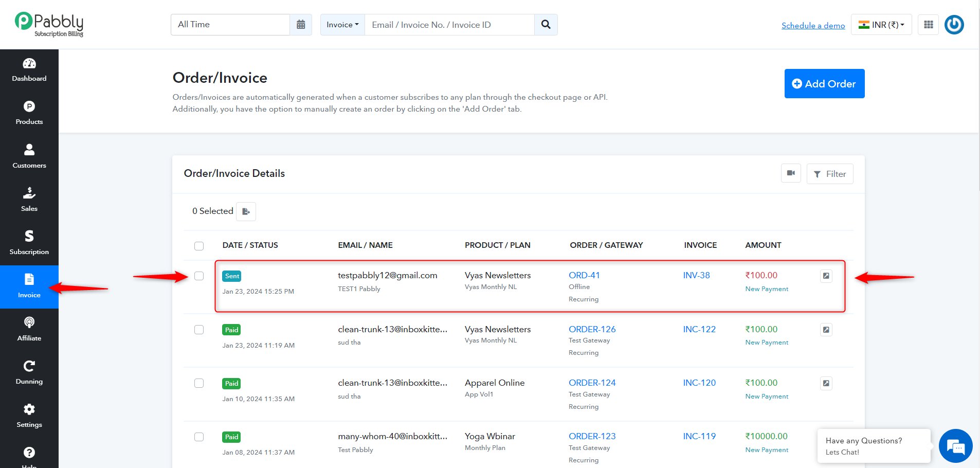This screenshot has height=468, width=980.
Task: Follow the Schedule a demo link
Action: (x=813, y=26)
